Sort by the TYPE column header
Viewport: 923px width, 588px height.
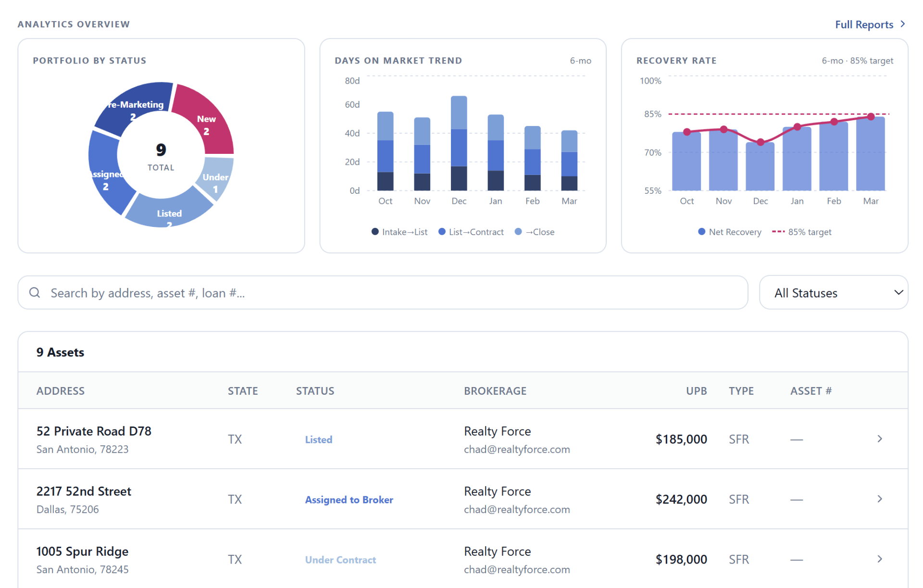click(x=741, y=390)
